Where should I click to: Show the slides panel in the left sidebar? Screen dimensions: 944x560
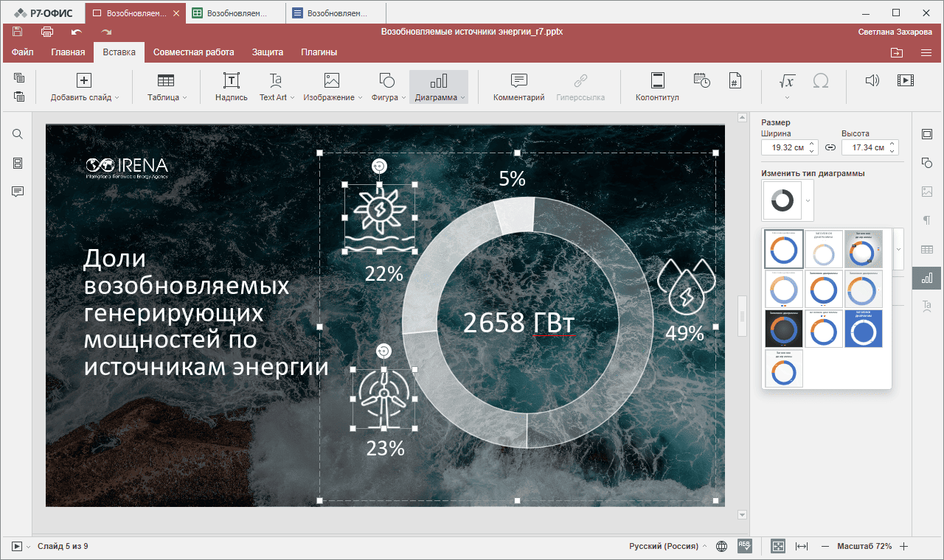(18, 163)
